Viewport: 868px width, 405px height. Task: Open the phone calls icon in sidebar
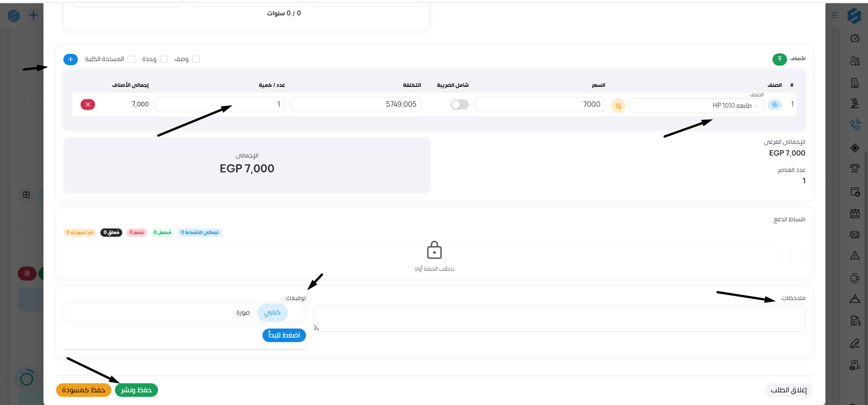854,124
